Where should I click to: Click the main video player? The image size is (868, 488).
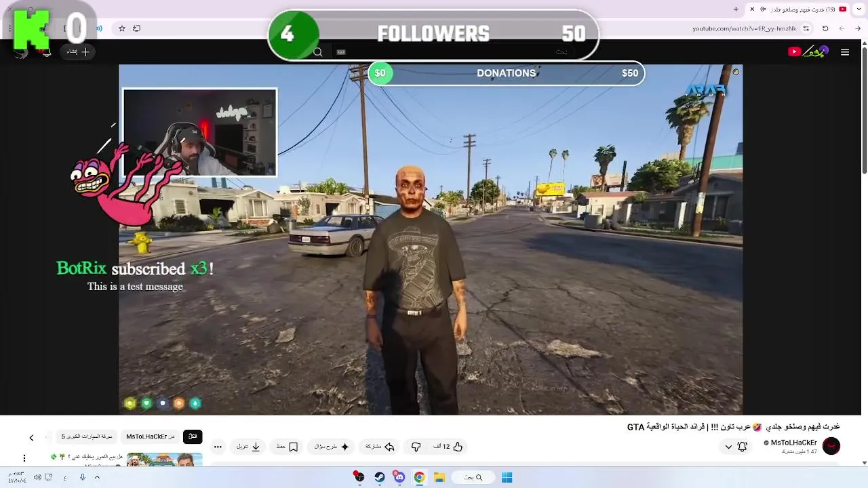pos(431,239)
